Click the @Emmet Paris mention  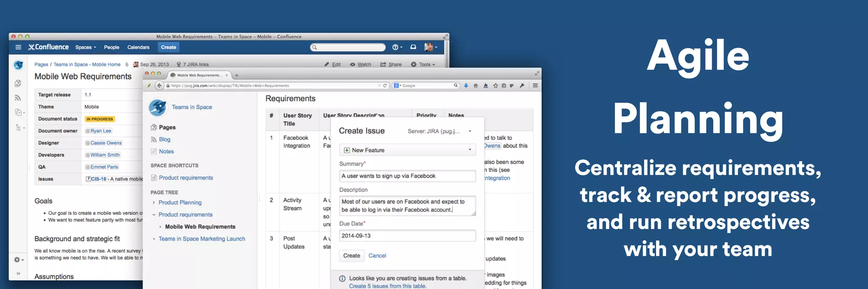(102, 167)
